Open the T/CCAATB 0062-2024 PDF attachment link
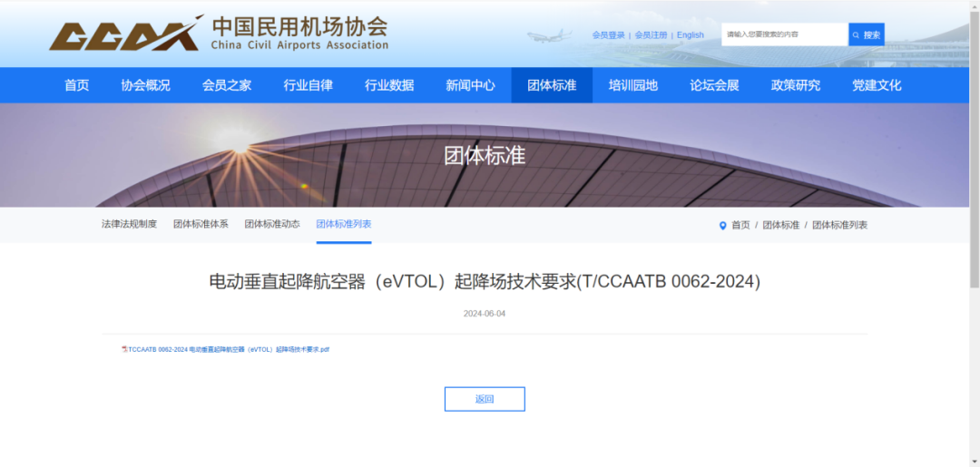The width and height of the screenshot is (980, 467). tap(229, 349)
